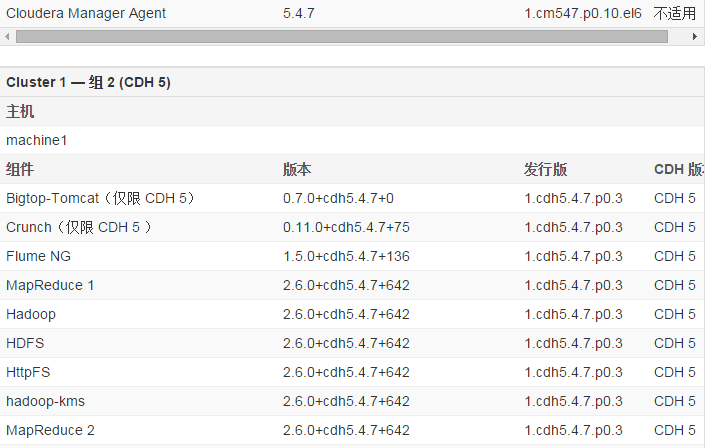Click Flume NG version 1.5.0+cdh5.4.7+136
706x448 pixels.
tap(346, 256)
